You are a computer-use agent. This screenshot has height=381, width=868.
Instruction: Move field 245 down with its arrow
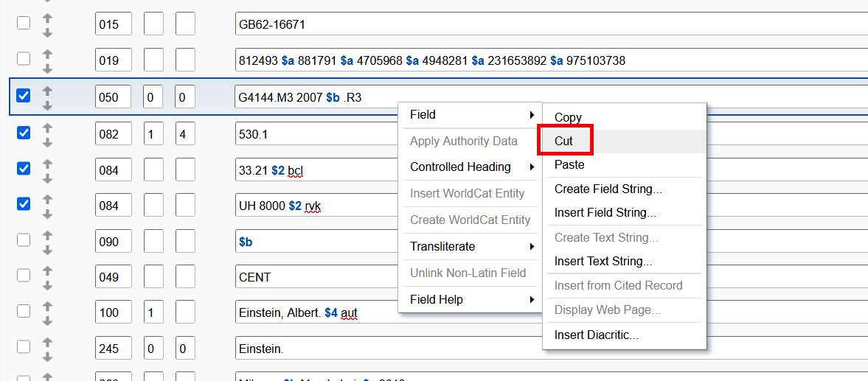pos(47,357)
